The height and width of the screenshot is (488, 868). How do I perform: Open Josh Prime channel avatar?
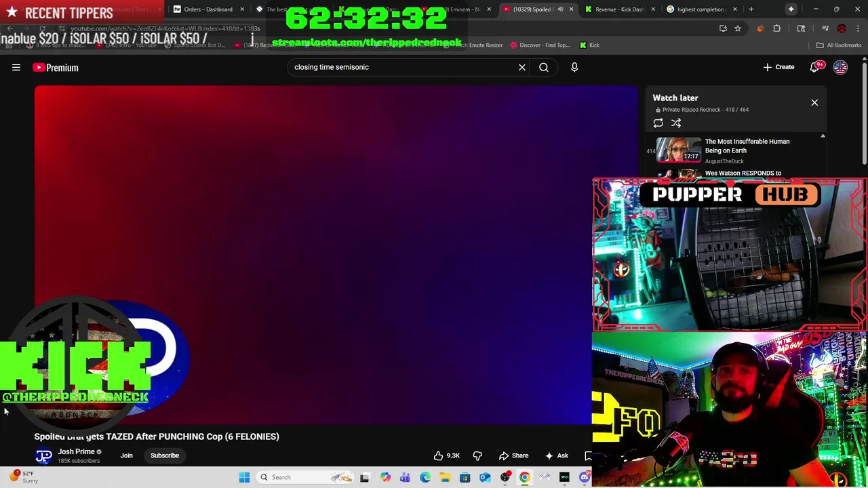[x=43, y=455]
